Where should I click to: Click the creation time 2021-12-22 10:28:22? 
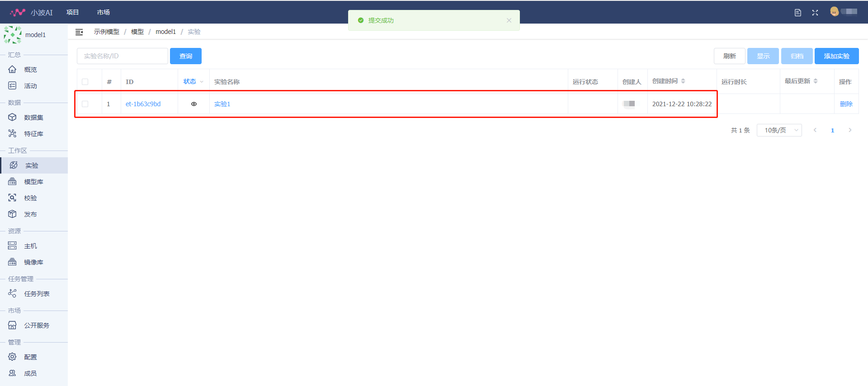point(682,104)
